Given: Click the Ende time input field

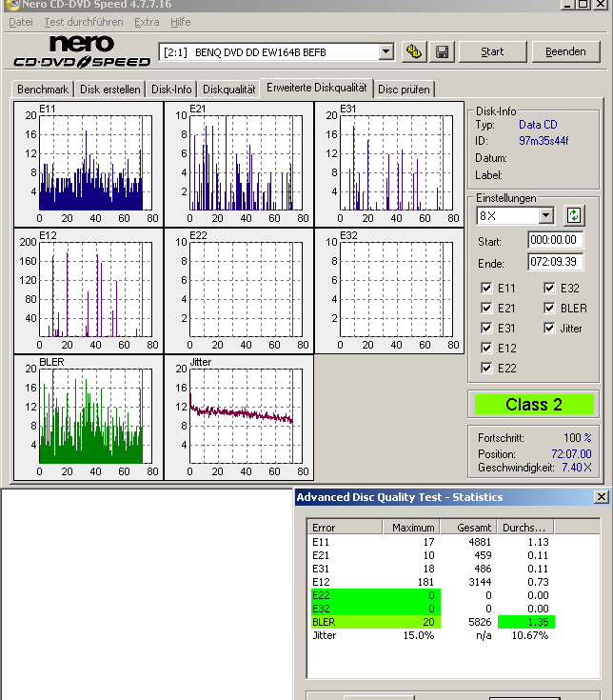Looking at the screenshot, I should coord(556,262).
